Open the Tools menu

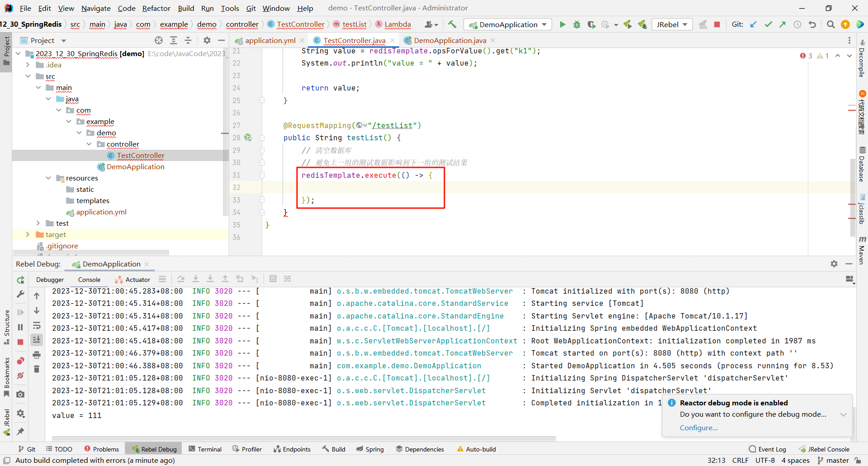click(230, 8)
